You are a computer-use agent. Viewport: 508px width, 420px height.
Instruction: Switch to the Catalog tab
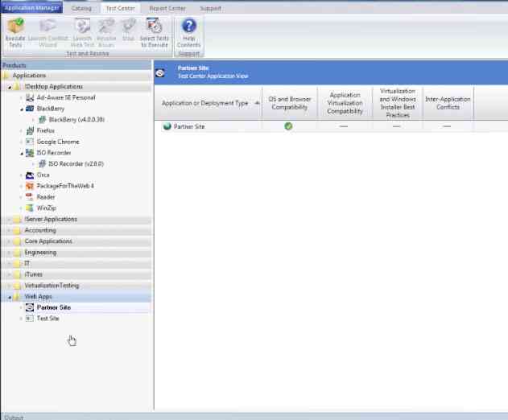(81, 8)
